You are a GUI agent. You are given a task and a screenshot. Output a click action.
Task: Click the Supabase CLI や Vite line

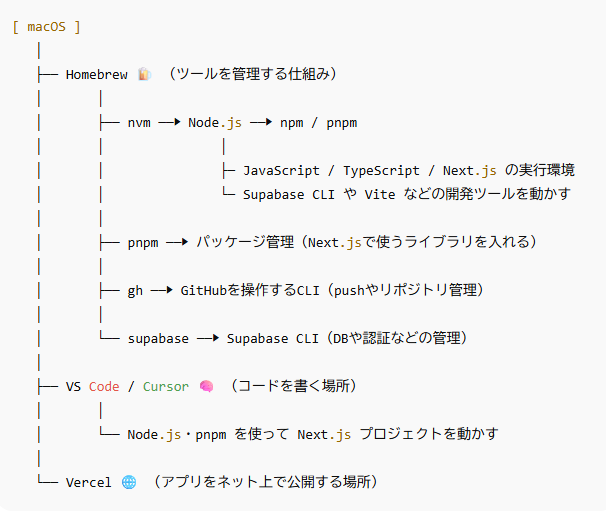point(406,194)
